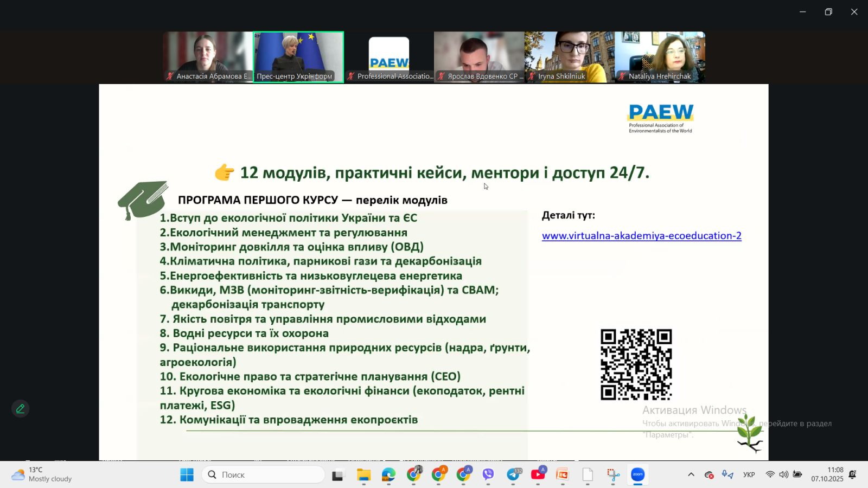Select Nataliya Hrehirchak's video thumbnail

(x=660, y=56)
